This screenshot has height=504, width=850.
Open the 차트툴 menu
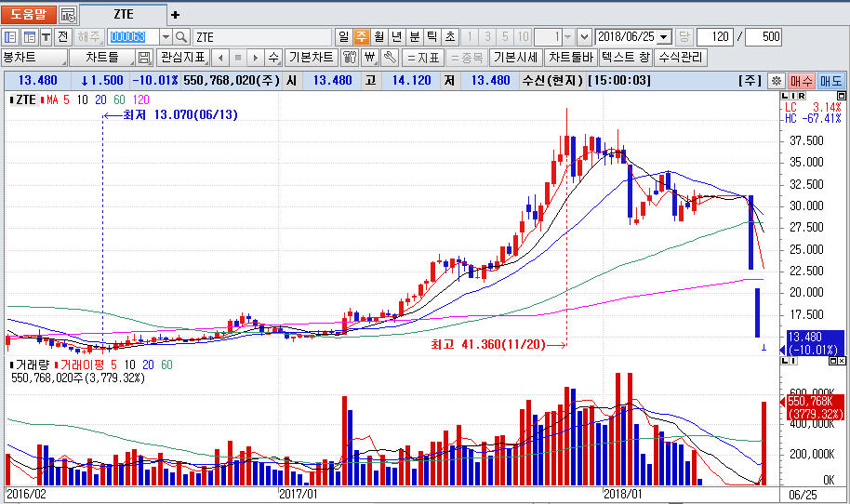102,58
